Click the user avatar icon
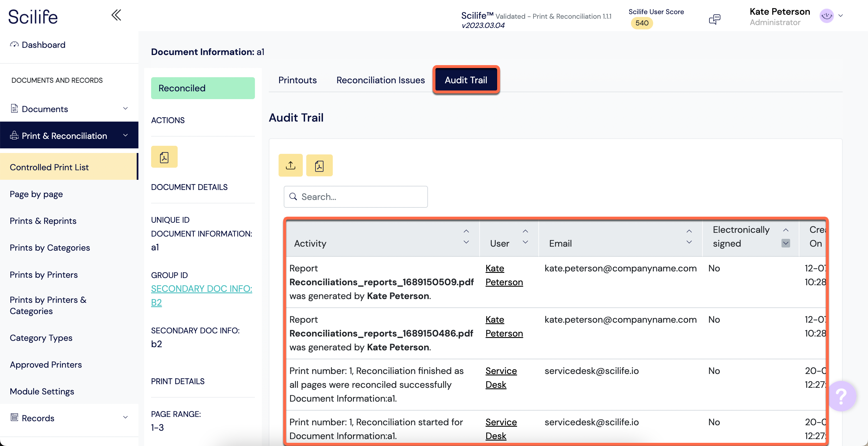 tap(826, 16)
